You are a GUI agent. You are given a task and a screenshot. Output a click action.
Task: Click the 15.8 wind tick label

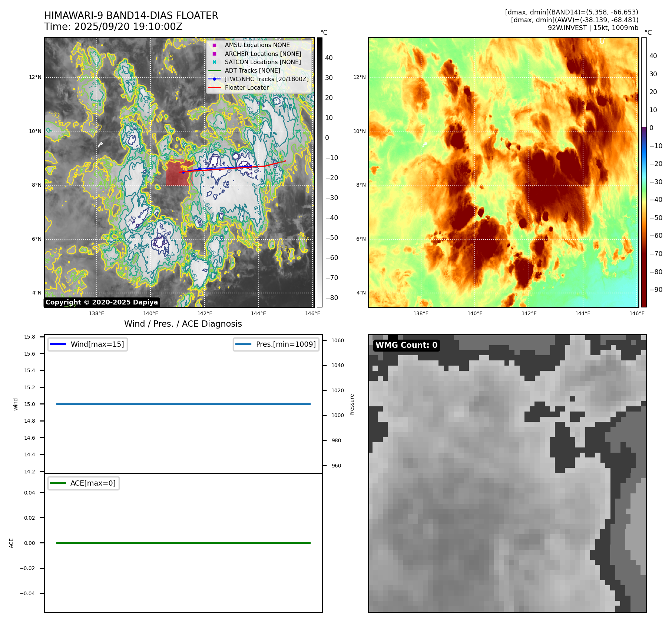(x=30, y=337)
